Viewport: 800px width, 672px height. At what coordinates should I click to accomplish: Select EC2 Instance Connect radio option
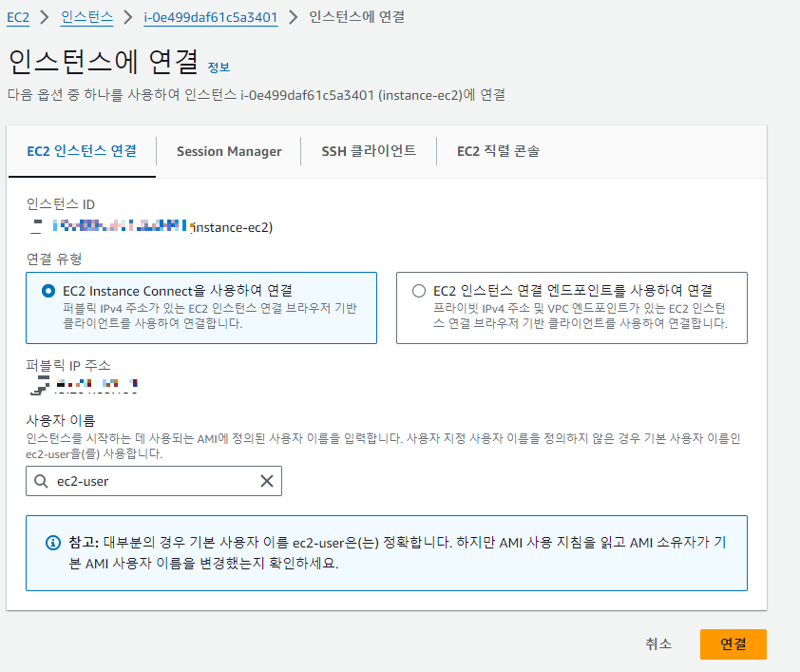48,291
